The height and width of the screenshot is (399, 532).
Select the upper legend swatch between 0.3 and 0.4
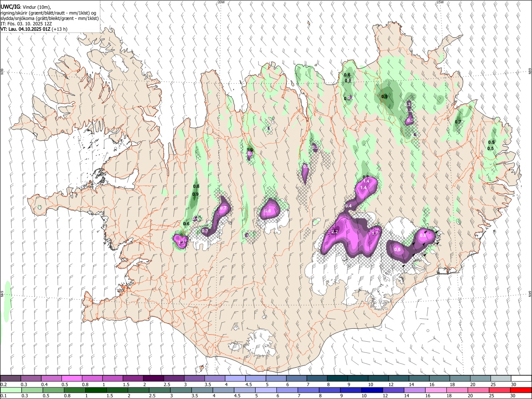pyautogui.click(x=31, y=379)
